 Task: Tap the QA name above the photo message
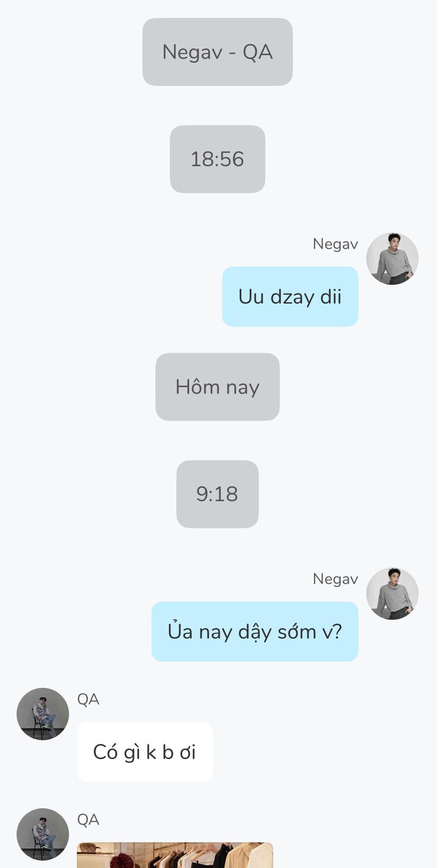[x=88, y=820]
